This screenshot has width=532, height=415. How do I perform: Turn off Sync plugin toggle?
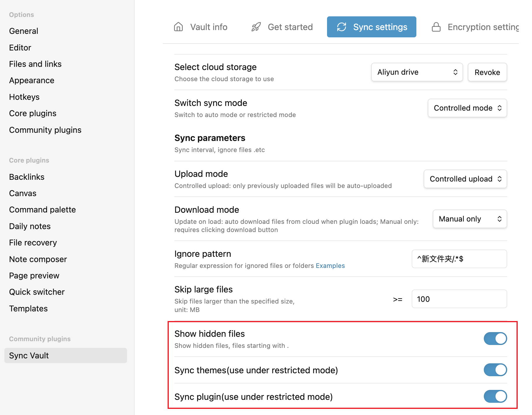click(495, 396)
